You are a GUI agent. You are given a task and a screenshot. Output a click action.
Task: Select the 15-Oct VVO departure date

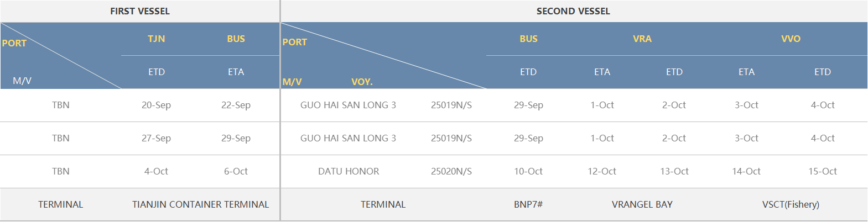coord(823,171)
